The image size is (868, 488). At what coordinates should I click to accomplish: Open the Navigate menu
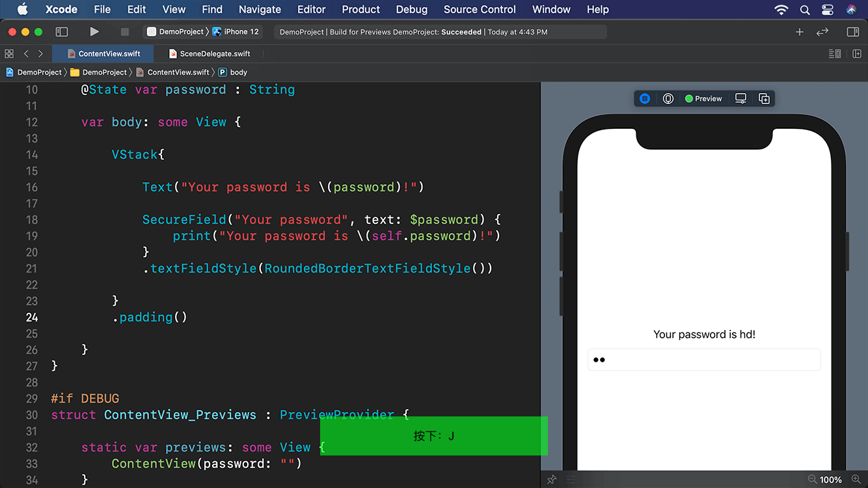tap(260, 9)
